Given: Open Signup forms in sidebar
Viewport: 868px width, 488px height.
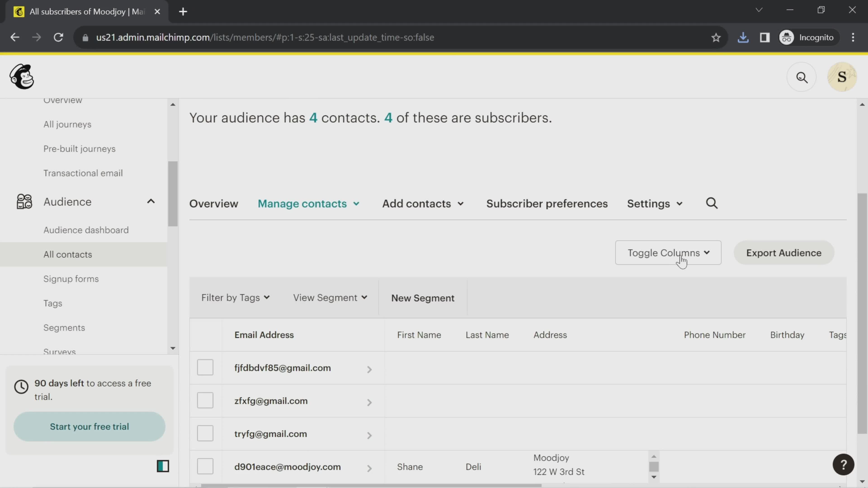Looking at the screenshot, I should tap(71, 279).
